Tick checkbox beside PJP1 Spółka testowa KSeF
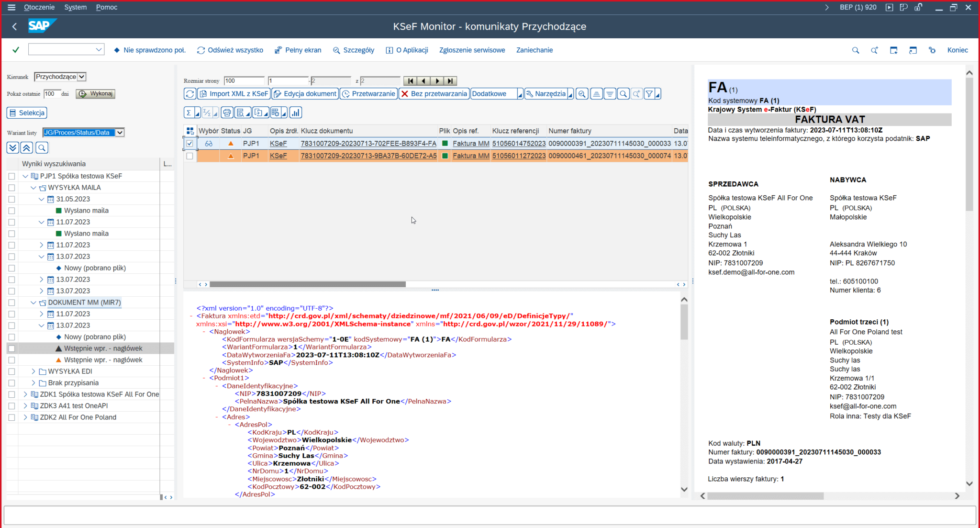This screenshot has height=528, width=980. pos(11,176)
